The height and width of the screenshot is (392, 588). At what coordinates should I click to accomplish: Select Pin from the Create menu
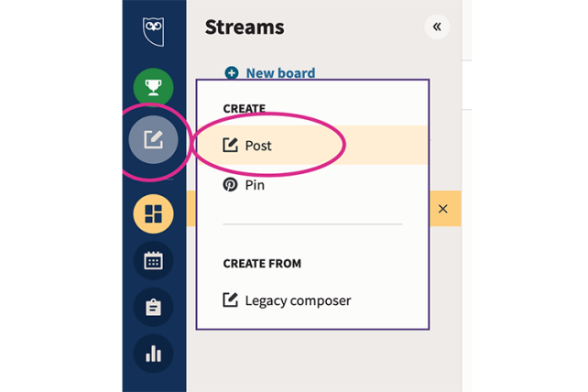click(256, 185)
